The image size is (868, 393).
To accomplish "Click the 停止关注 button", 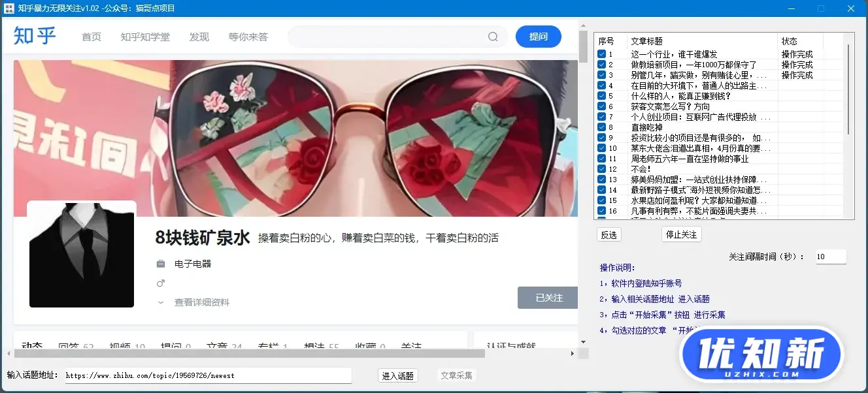I will click(682, 234).
